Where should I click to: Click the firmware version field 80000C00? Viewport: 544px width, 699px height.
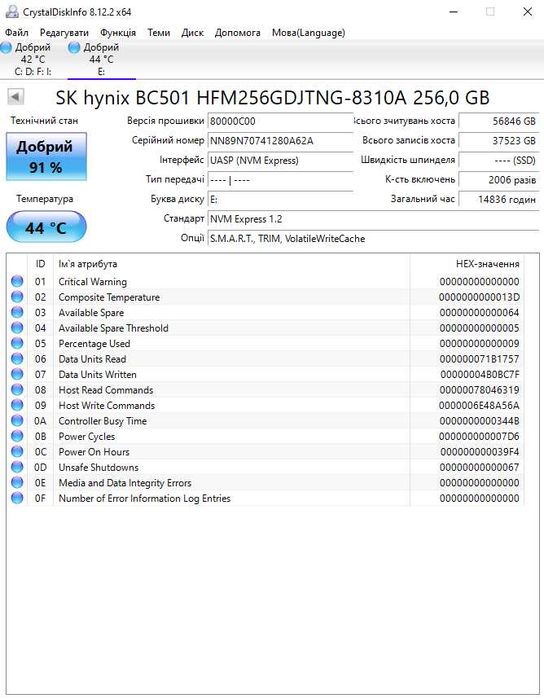[x=280, y=121]
